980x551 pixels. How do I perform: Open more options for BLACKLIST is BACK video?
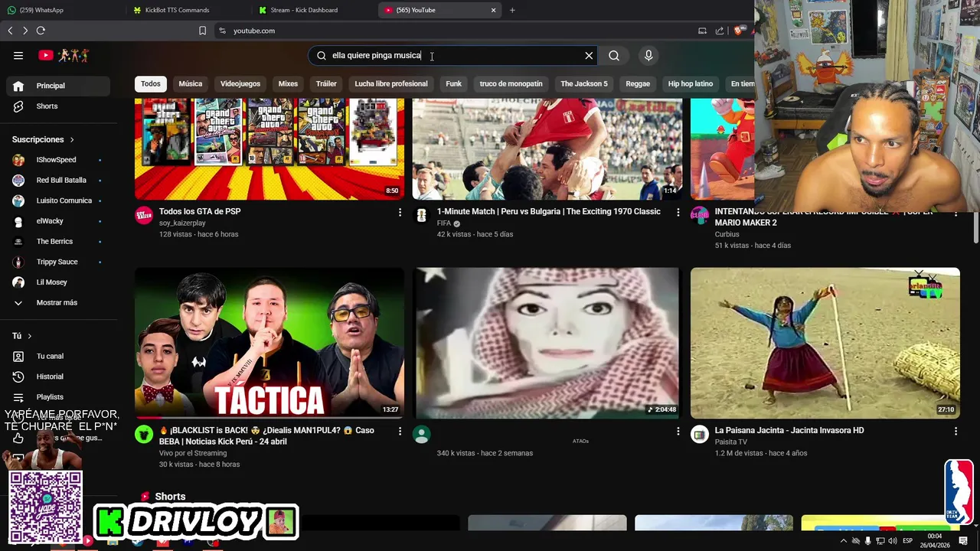click(x=400, y=431)
